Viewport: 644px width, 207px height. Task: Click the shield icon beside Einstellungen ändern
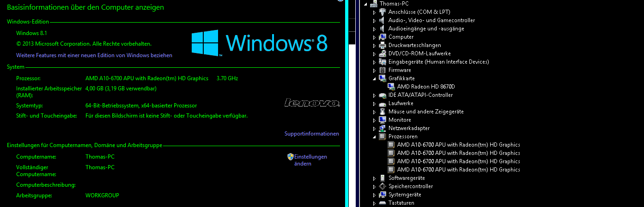point(291,157)
